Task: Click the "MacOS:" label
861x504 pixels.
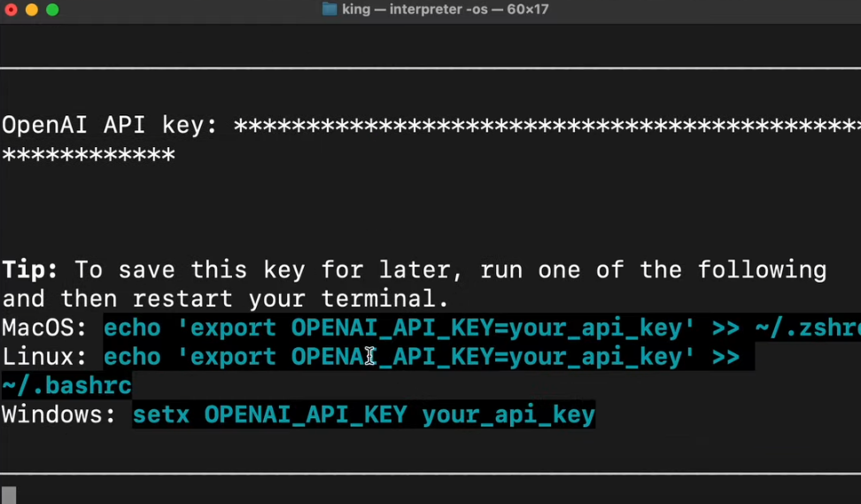Action: [x=44, y=328]
